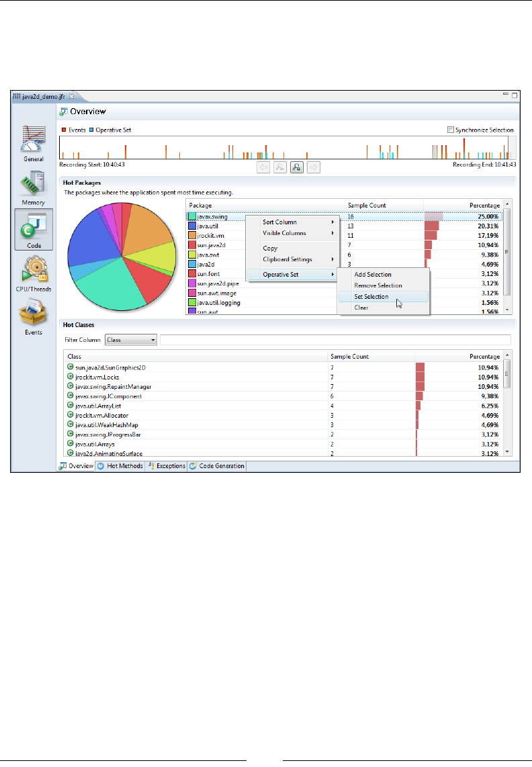Click the navigate forward arrow under the timeline
The width and height of the screenshot is (532, 767).
click(x=314, y=167)
